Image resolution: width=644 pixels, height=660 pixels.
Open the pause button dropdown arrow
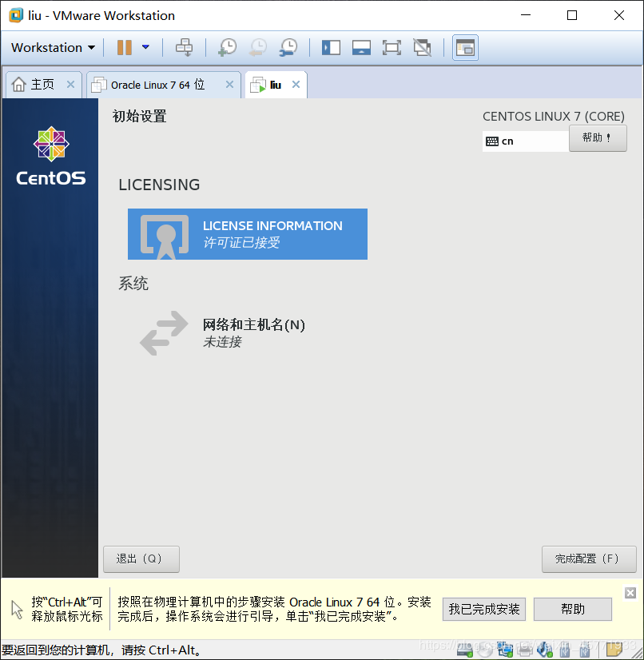(145, 47)
